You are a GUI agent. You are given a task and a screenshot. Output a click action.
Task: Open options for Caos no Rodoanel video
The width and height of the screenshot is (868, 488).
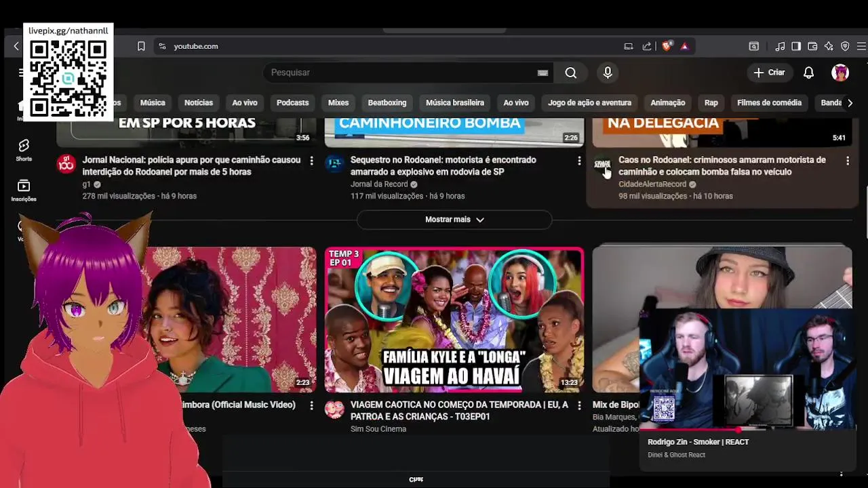(847, 161)
